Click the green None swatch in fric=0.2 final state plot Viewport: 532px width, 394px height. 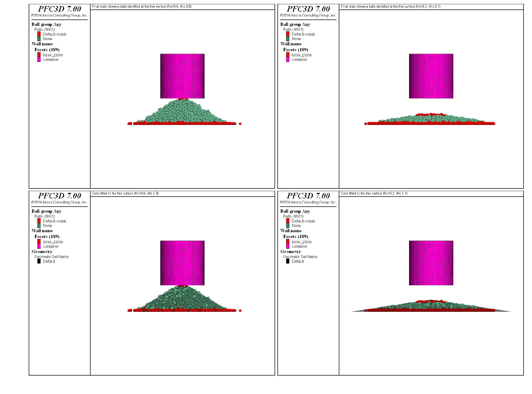[x=288, y=39]
